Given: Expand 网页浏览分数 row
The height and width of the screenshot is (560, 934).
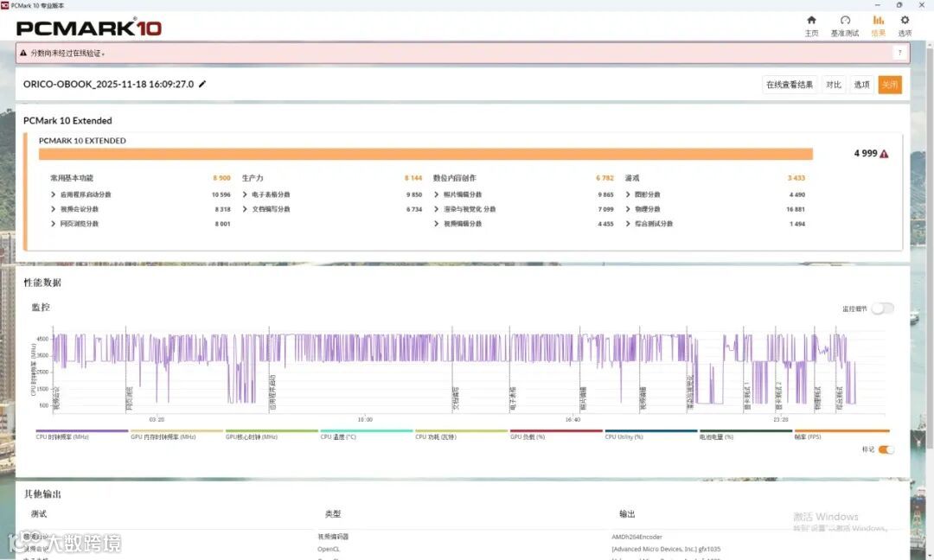Looking at the screenshot, I should 53,224.
